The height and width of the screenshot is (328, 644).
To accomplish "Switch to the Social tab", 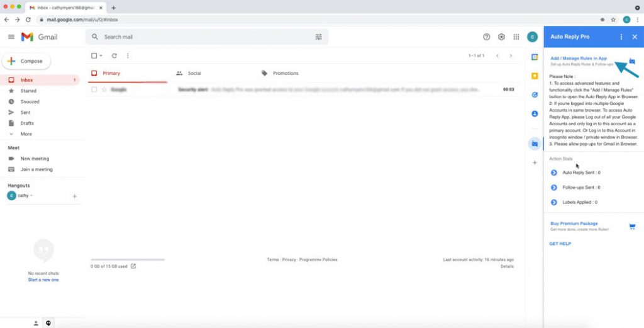I will point(194,74).
